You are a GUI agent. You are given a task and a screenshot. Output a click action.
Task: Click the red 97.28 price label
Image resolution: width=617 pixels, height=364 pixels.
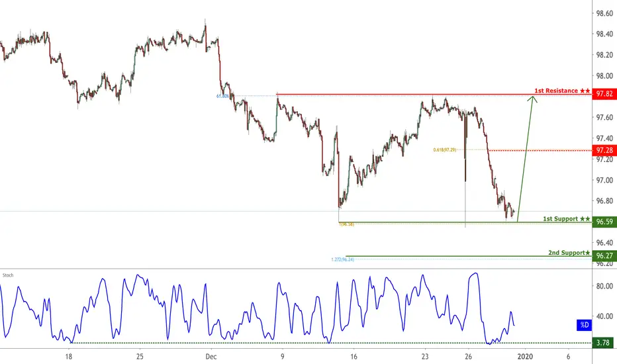pyautogui.click(x=604, y=150)
